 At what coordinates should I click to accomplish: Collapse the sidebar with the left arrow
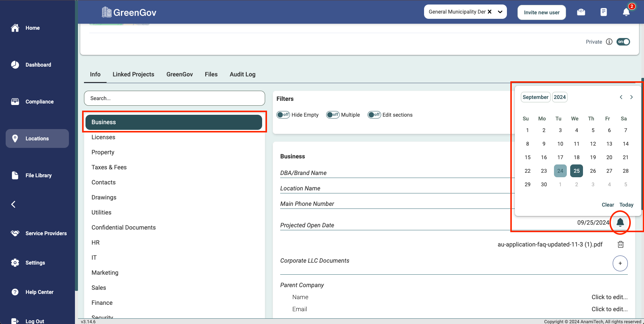pos(14,204)
